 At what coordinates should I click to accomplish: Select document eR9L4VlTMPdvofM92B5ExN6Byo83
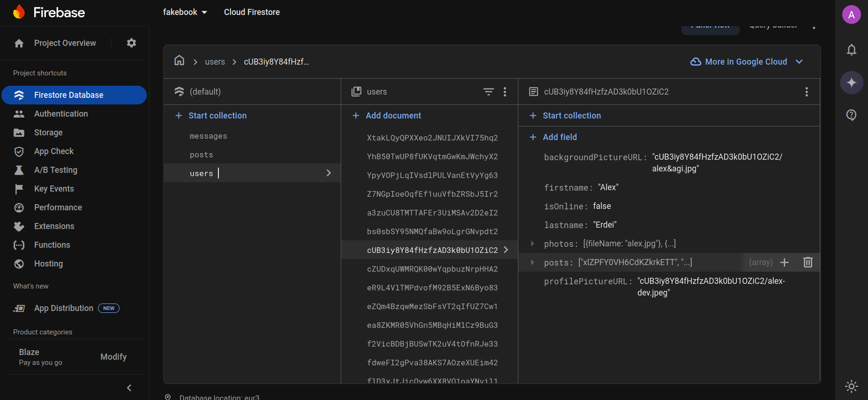click(x=432, y=288)
